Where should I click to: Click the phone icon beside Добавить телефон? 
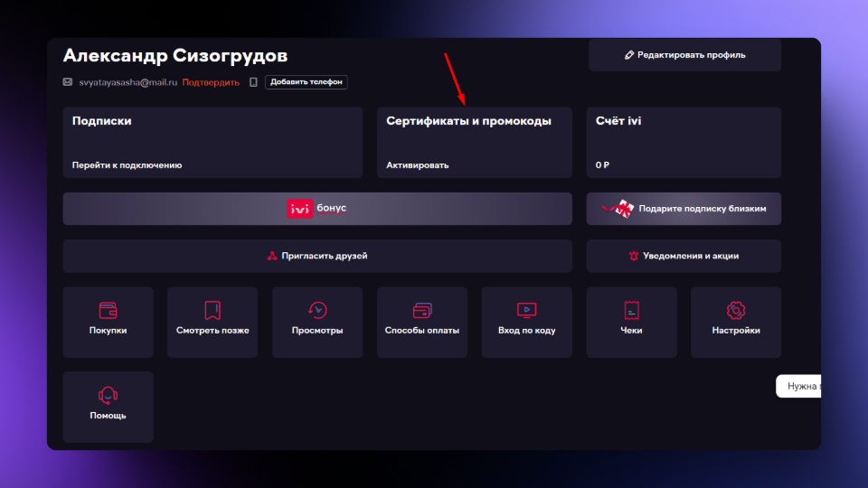pyautogui.click(x=253, y=82)
